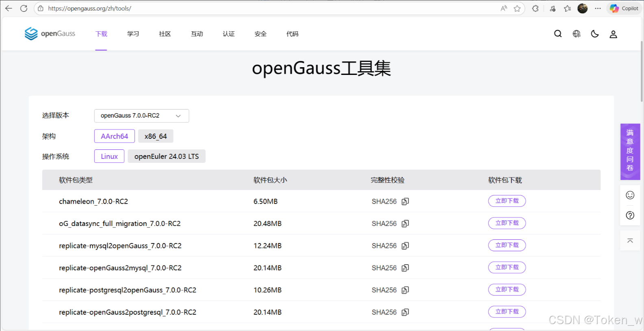This screenshot has height=331, width=644.
Task: Open the 互动 navigation menu
Action: [x=197, y=34]
